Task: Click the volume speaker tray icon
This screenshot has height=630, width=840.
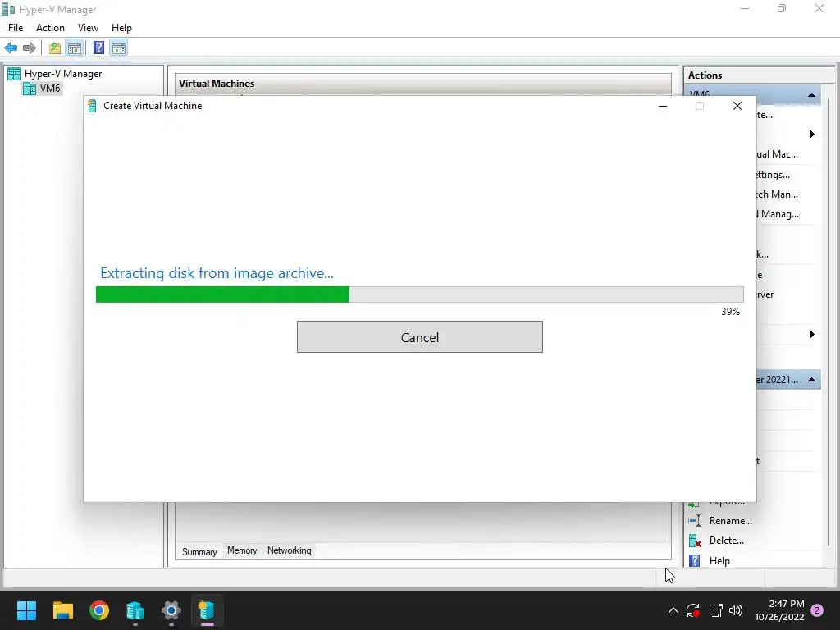Action: pos(736,610)
